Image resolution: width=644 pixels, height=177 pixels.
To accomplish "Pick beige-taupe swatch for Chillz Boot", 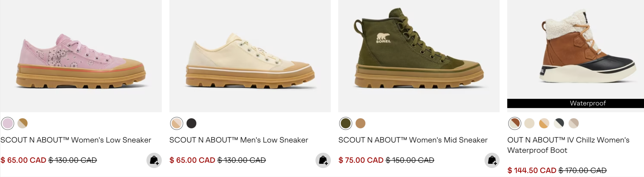I will tap(574, 123).
